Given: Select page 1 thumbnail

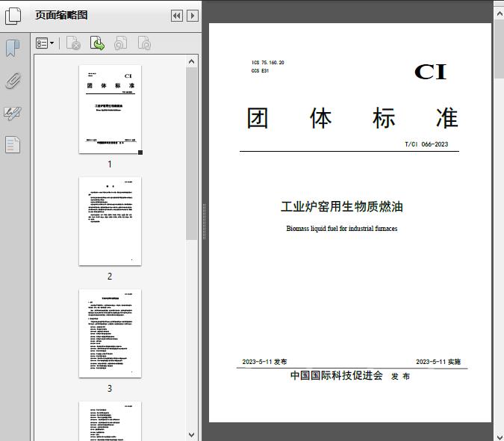Looking at the screenshot, I should pos(110,109).
